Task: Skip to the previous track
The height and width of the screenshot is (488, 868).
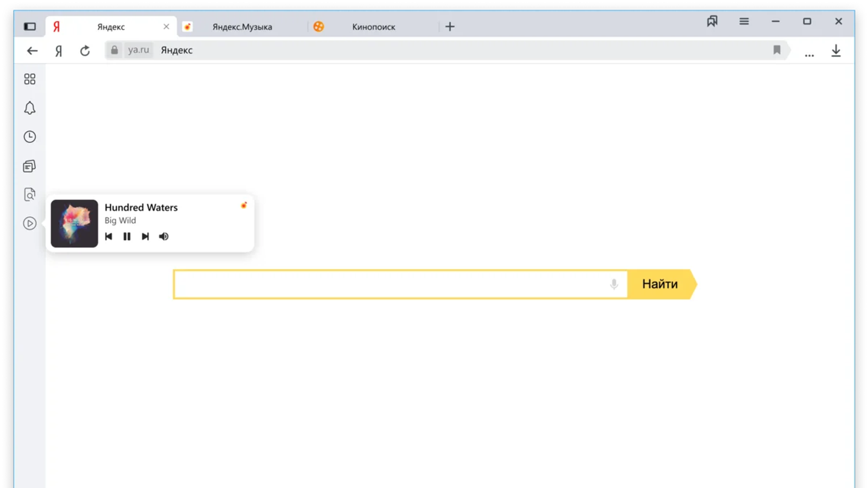Action: pyautogui.click(x=108, y=236)
